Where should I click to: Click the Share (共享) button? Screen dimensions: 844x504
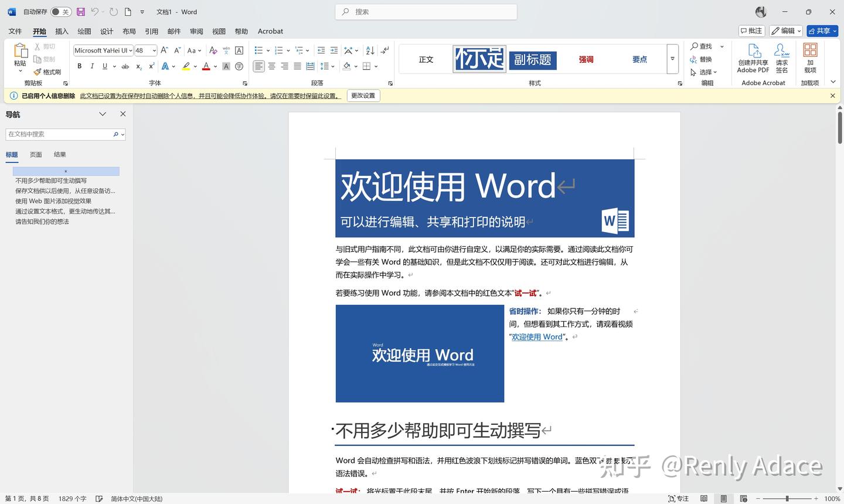coord(822,30)
